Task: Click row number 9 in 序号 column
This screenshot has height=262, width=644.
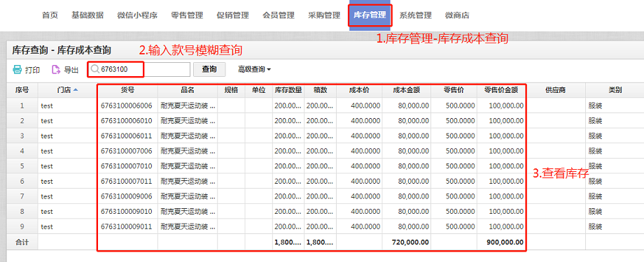Action: click(22, 227)
